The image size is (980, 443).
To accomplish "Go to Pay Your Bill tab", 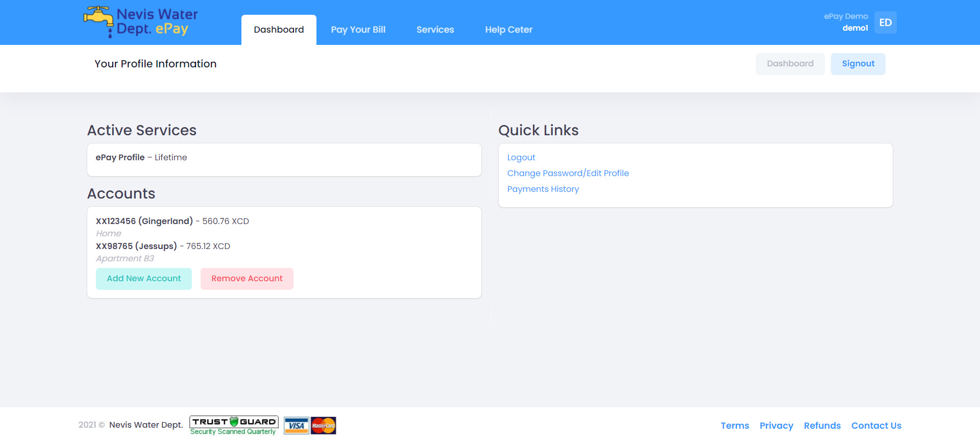I will tap(358, 30).
